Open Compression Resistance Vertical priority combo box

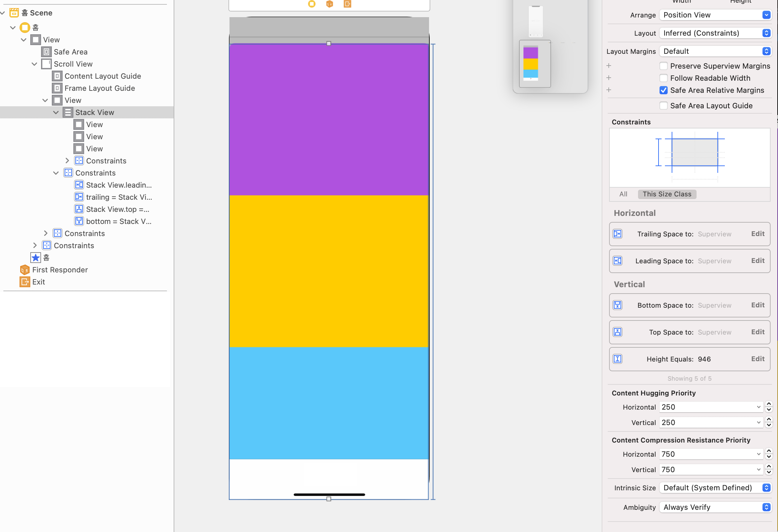(x=711, y=469)
